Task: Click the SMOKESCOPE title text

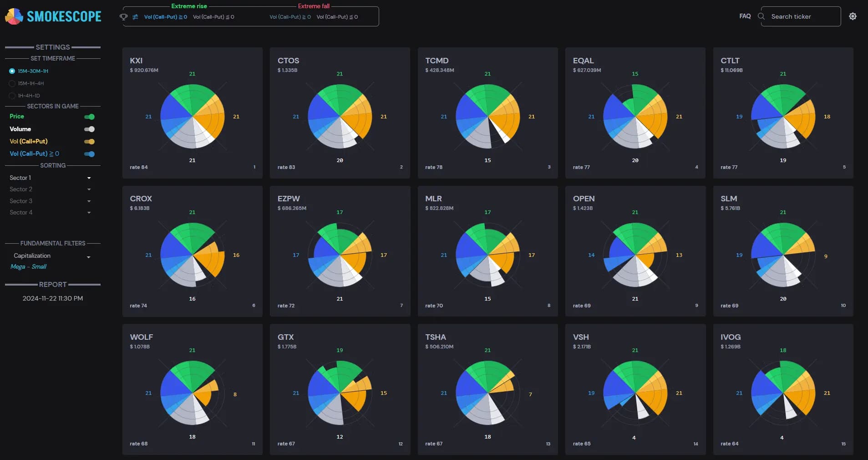Action: 64,16
